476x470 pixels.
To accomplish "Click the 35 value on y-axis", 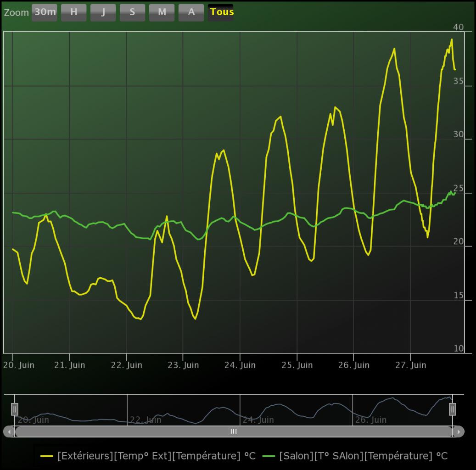I will pos(459,81).
